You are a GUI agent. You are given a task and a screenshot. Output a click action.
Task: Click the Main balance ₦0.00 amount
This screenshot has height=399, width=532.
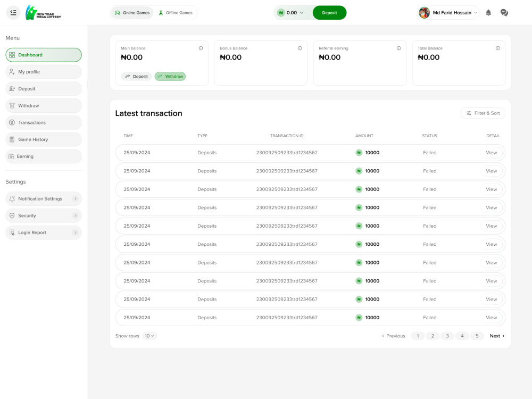click(131, 57)
